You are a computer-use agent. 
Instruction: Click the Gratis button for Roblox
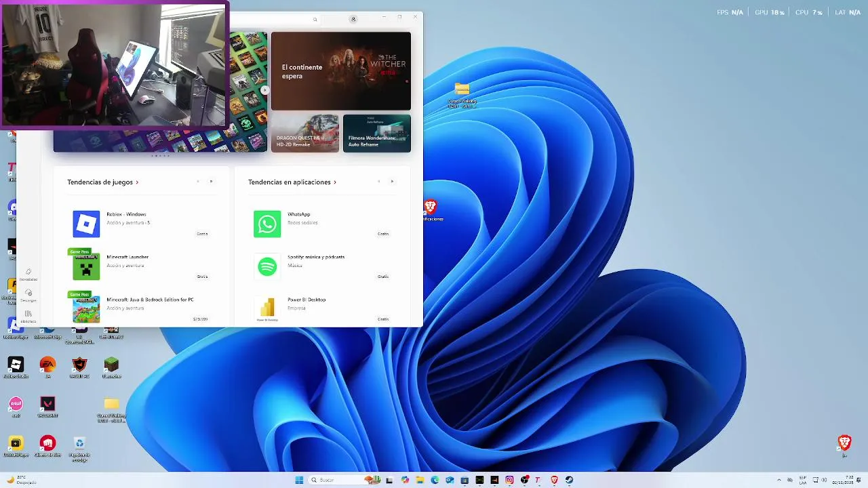coord(202,234)
